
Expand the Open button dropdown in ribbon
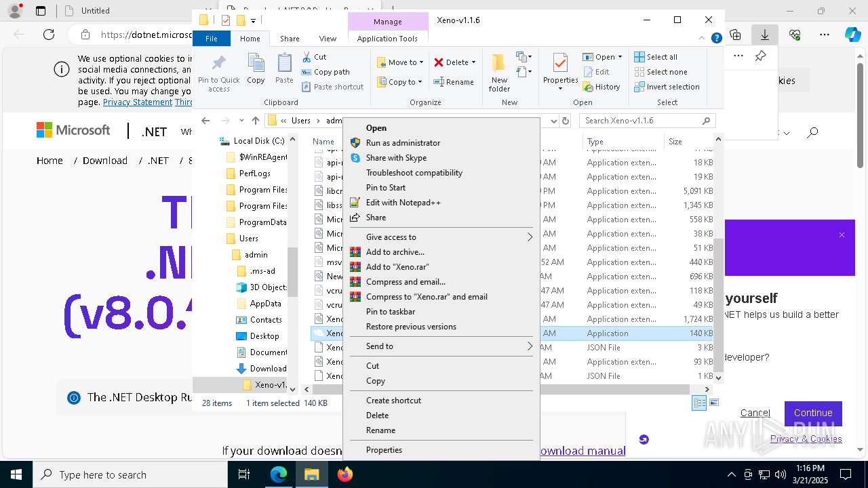click(619, 57)
